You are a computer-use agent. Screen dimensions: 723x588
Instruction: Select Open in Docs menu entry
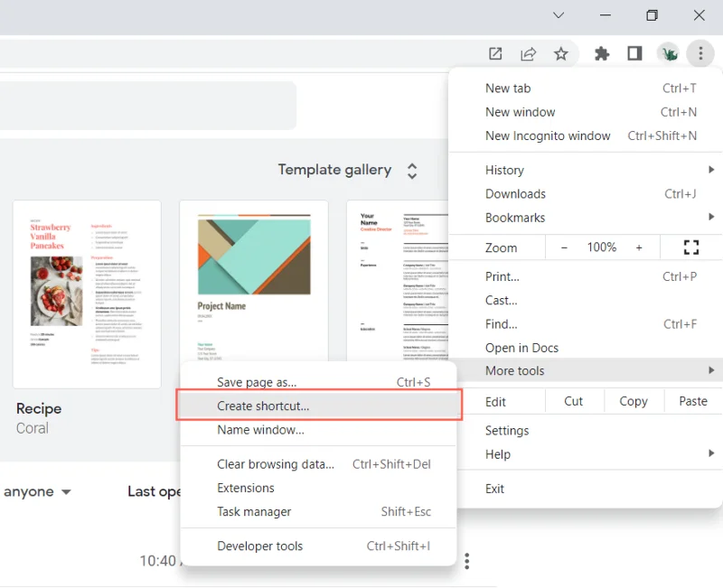(586, 348)
